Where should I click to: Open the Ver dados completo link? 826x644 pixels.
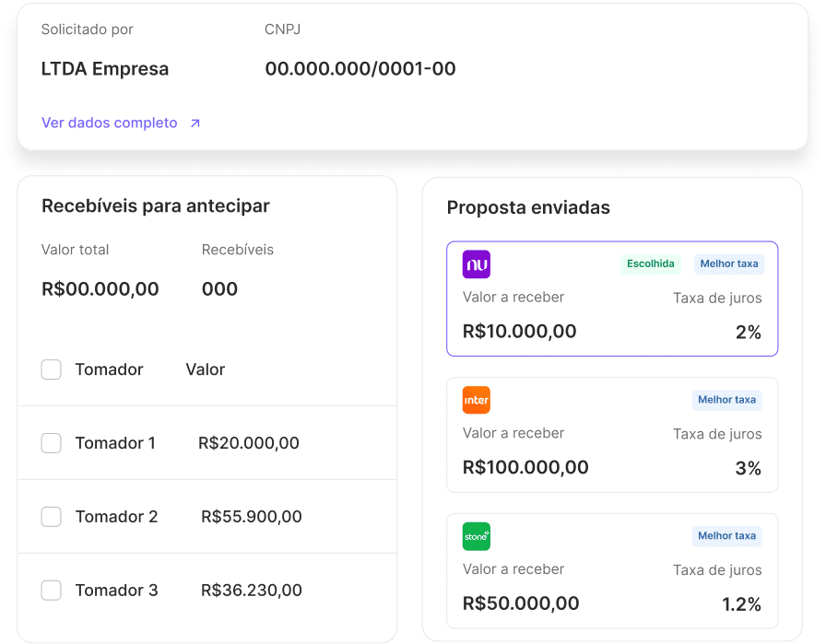[108, 122]
